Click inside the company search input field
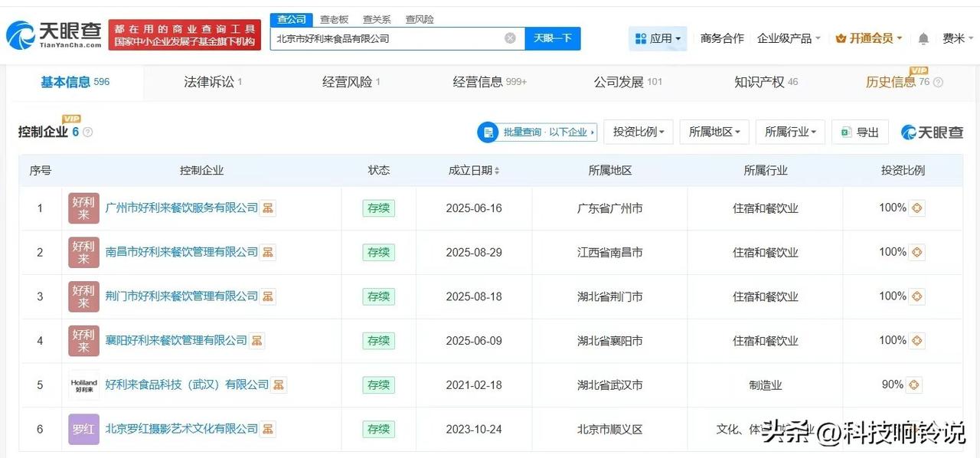The height and width of the screenshot is (458, 980). tap(383, 38)
